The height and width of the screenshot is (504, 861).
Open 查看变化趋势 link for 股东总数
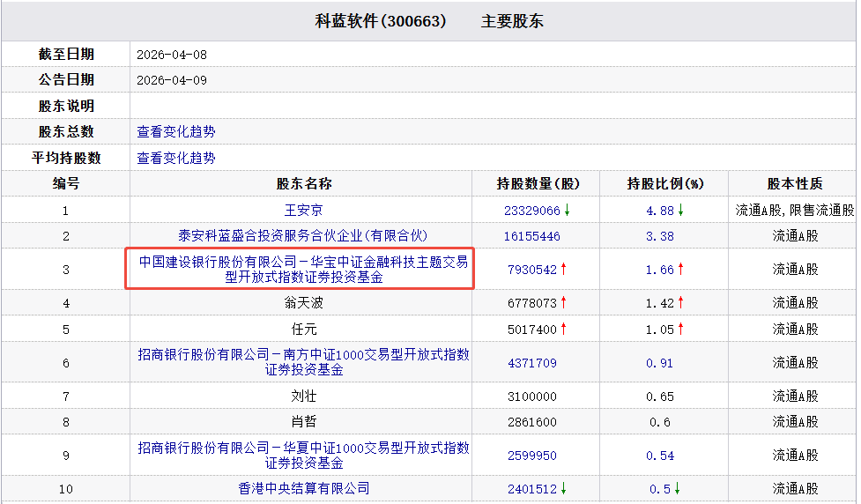pyautogui.click(x=175, y=132)
